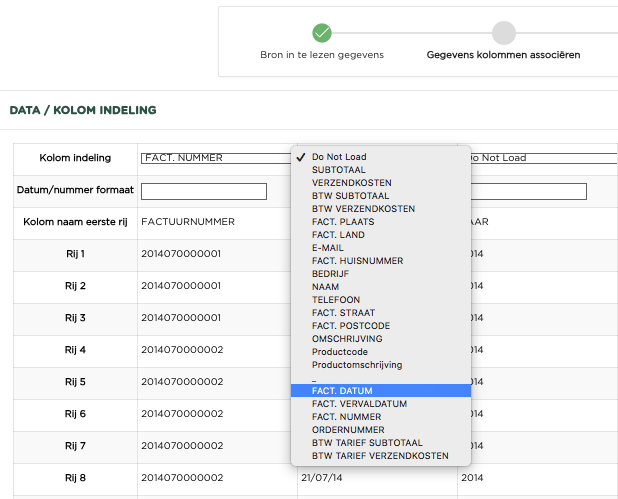
Task: Select Do Not Load option in list
Action: coord(339,157)
